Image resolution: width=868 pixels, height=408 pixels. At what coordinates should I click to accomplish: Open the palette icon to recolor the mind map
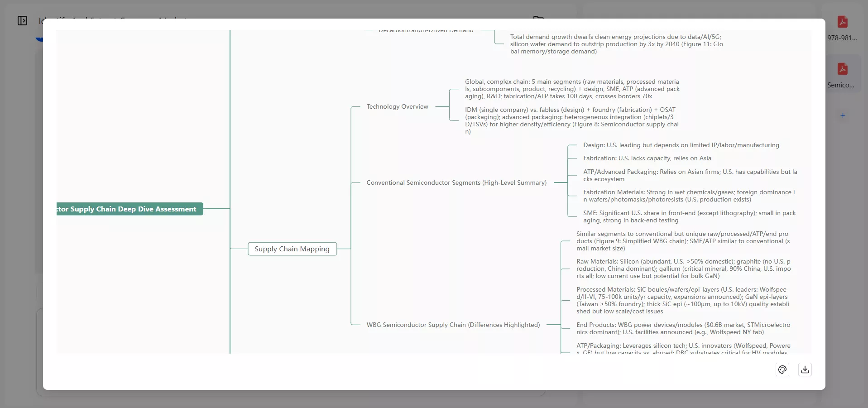click(782, 370)
